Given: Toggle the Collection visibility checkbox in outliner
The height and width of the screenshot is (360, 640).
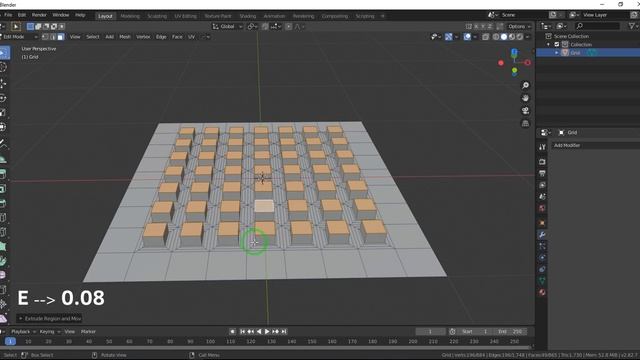Looking at the screenshot, I should pyautogui.click(x=557, y=44).
